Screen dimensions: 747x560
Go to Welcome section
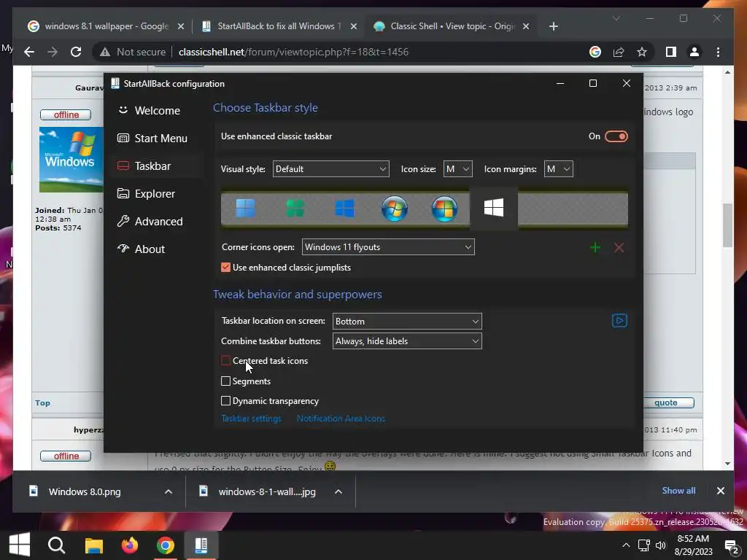click(158, 111)
